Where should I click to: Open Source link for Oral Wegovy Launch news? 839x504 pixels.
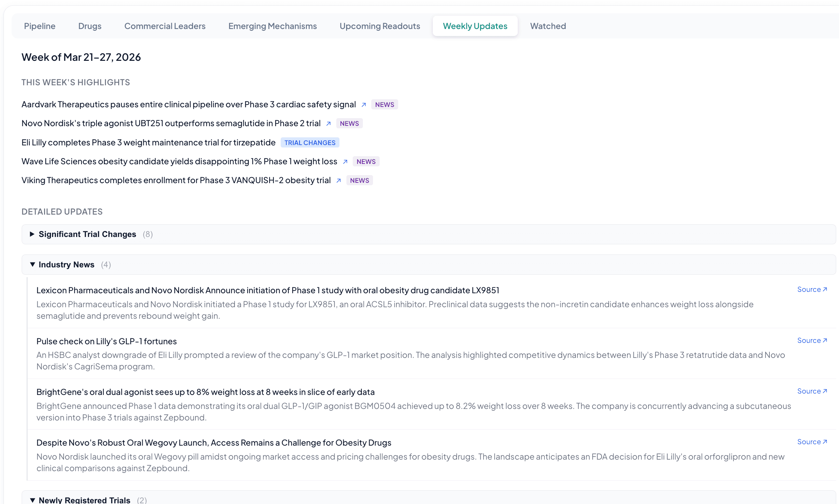point(812,442)
